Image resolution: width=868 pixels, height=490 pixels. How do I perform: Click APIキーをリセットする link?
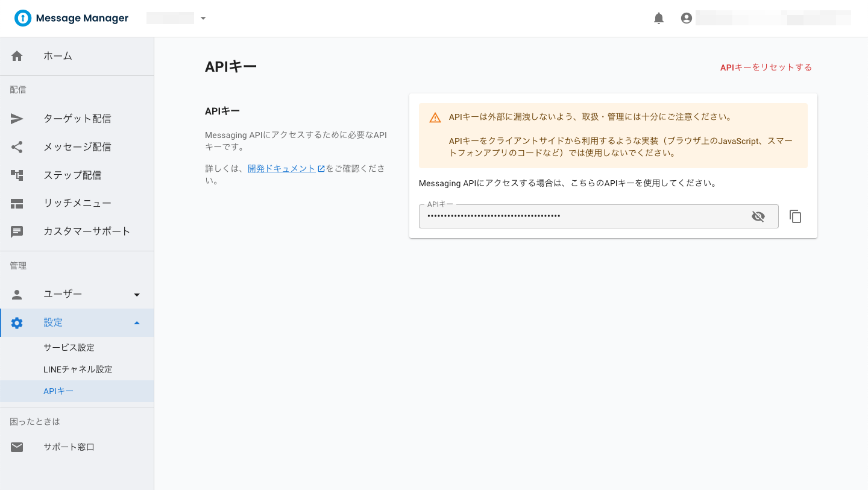pyautogui.click(x=766, y=68)
